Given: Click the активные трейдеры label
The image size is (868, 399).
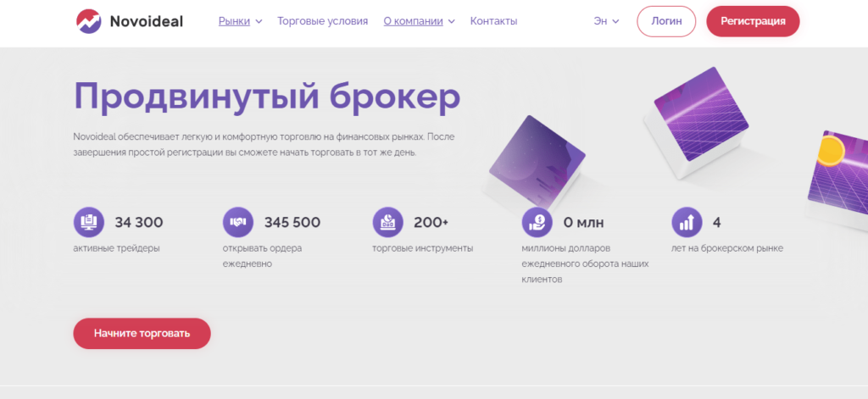Looking at the screenshot, I should pyautogui.click(x=116, y=248).
